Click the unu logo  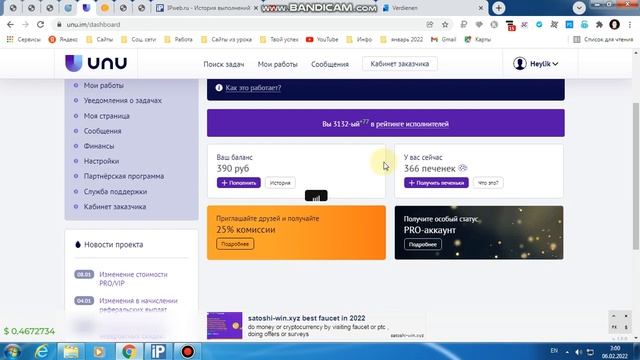(x=96, y=63)
